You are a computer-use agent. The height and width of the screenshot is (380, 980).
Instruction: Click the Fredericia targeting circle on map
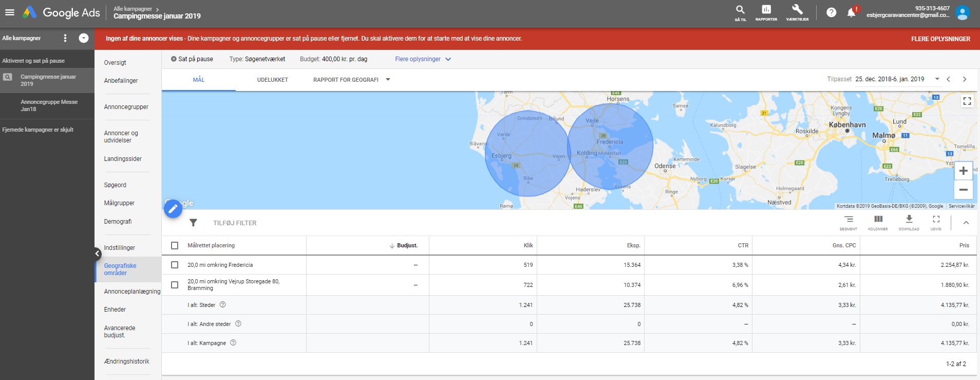(x=610, y=147)
